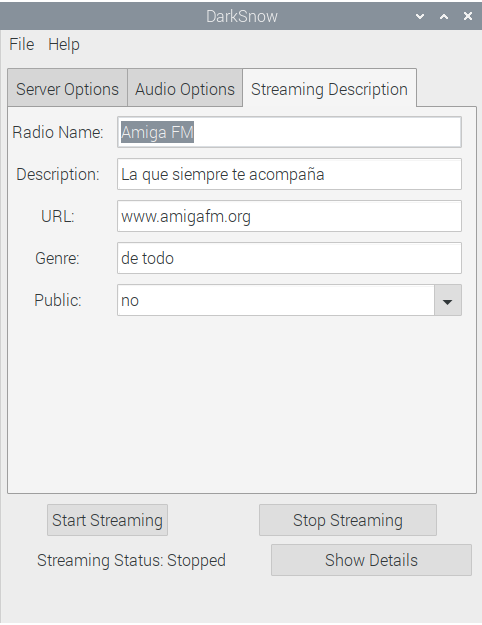Close the DarkSnow window

[x=468, y=16]
